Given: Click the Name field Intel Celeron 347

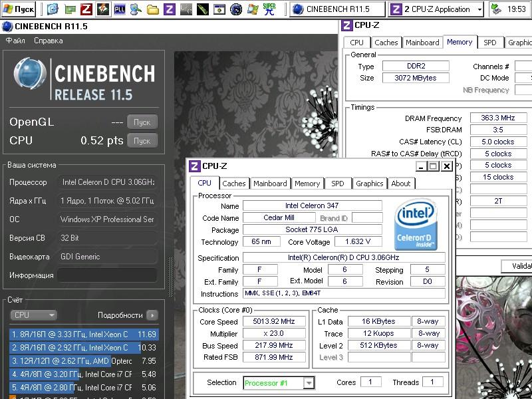Looking at the screenshot, I should pyautogui.click(x=312, y=205).
